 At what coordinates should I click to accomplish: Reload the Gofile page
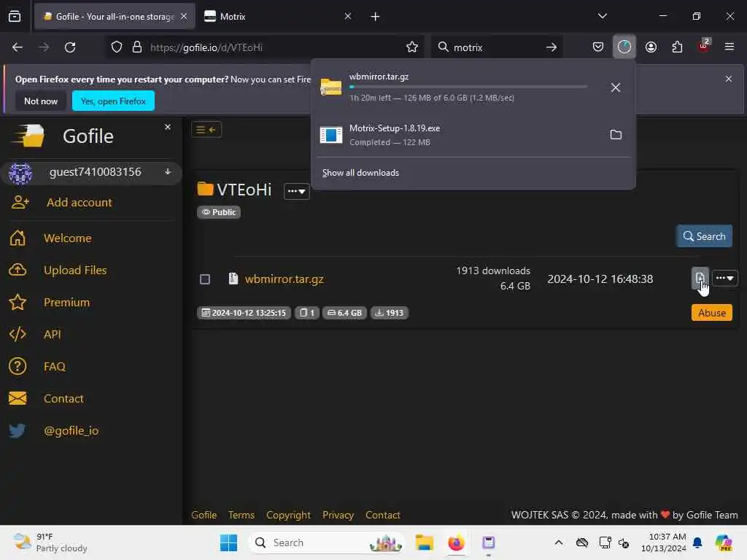pyautogui.click(x=70, y=47)
